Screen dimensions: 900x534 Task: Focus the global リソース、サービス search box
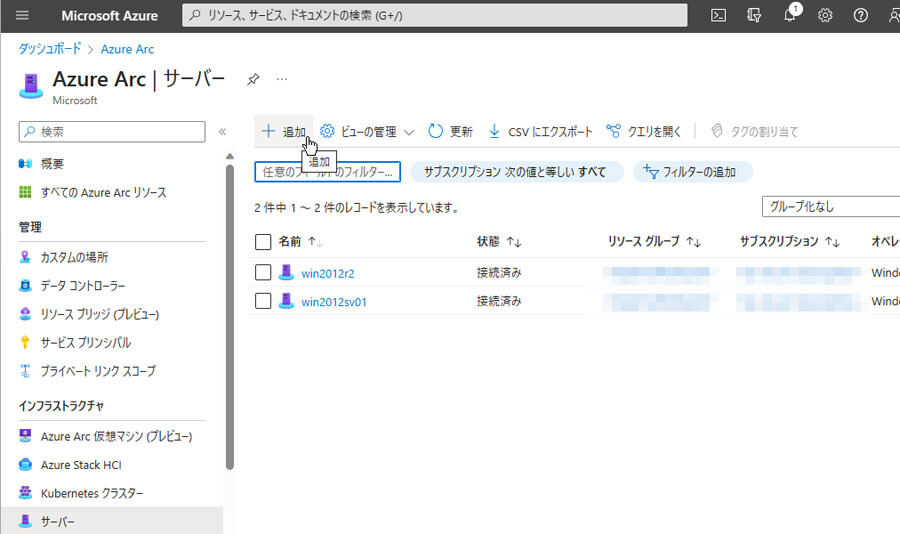point(435,16)
